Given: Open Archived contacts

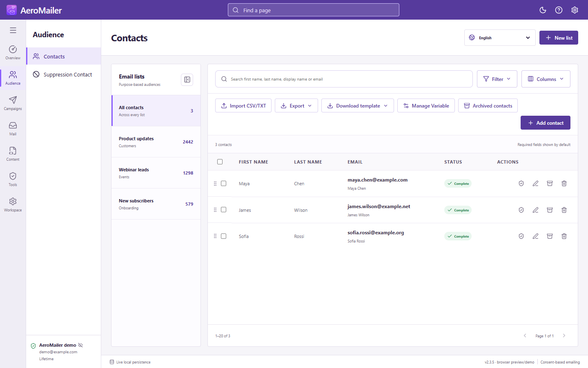Looking at the screenshot, I should (x=488, y=105).
